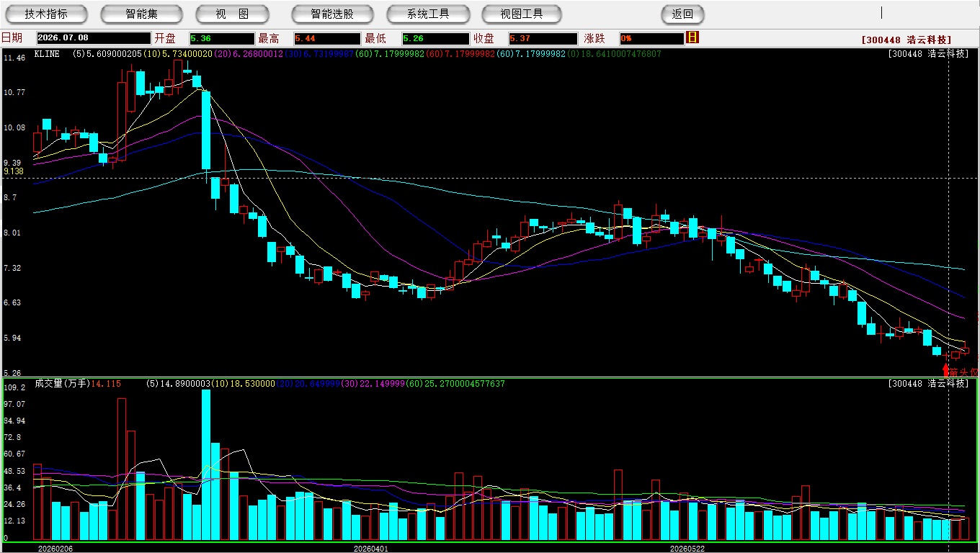
Task: Click the 日期 label
Action: 12,38
